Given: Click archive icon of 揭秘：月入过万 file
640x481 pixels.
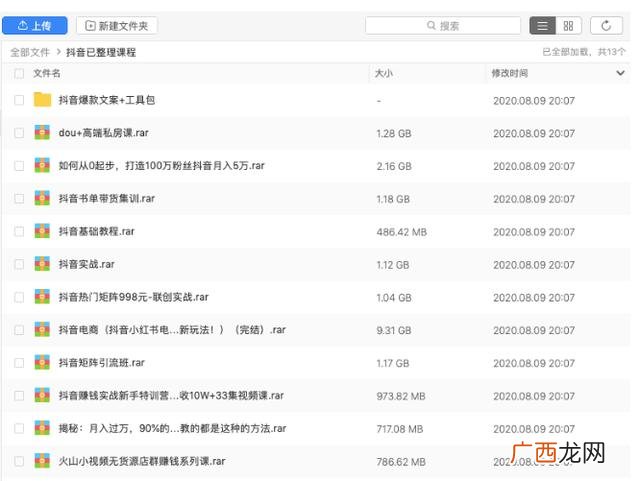Looking at the screenshot, I should [x=42, y=428].
